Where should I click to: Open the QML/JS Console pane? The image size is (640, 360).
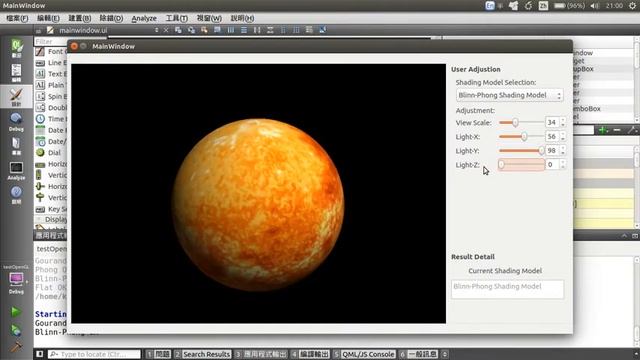coord(364,354)
